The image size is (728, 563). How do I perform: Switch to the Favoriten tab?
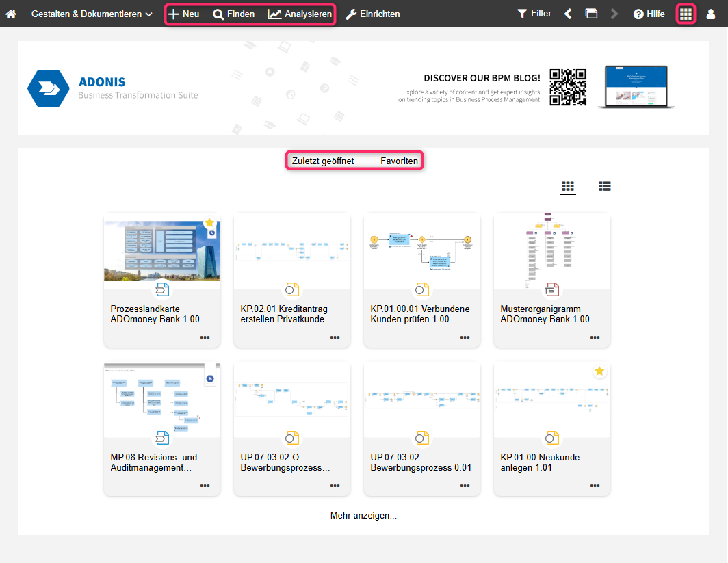pyautogui.click(x=399, y=161)
